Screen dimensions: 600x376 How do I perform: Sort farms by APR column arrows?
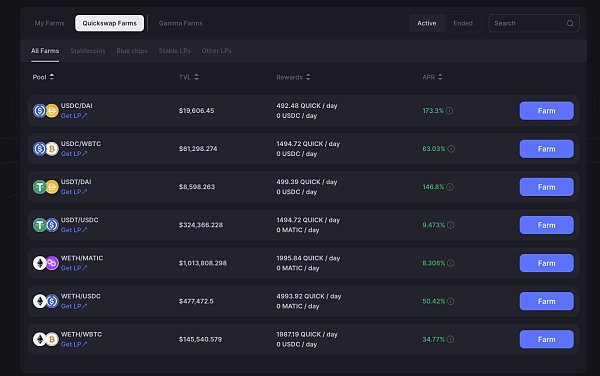point(440,77)
